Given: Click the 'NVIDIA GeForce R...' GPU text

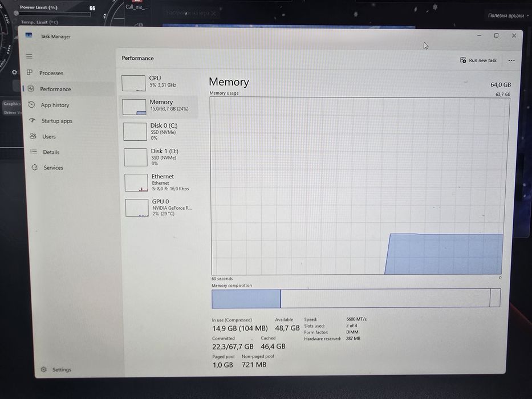Looking at the screenshot, I should [x=172, y=208].
